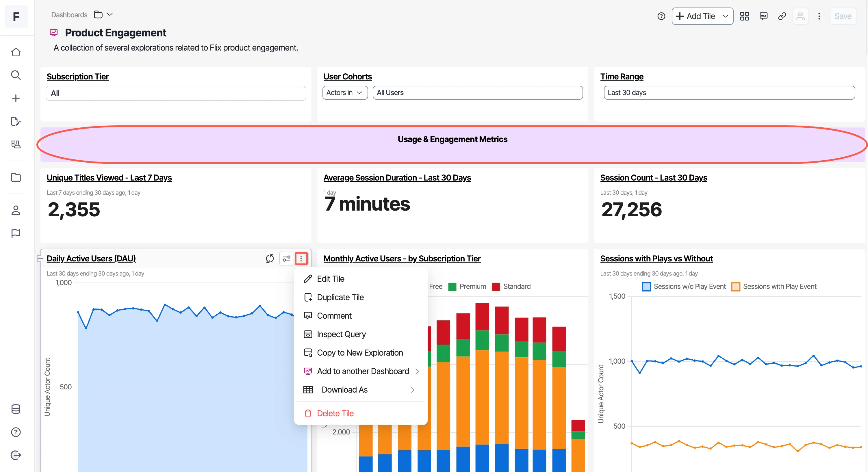Viewport: 868px width, 472px height.
Task: Open the document edit icon in sidebar
Action: (16, 121)
